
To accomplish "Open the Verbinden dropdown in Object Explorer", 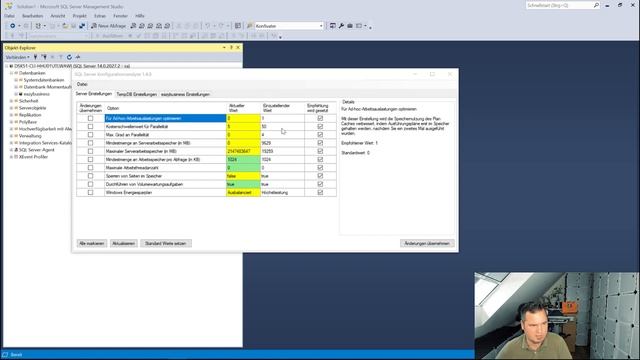I will click(x=18, y=57).
